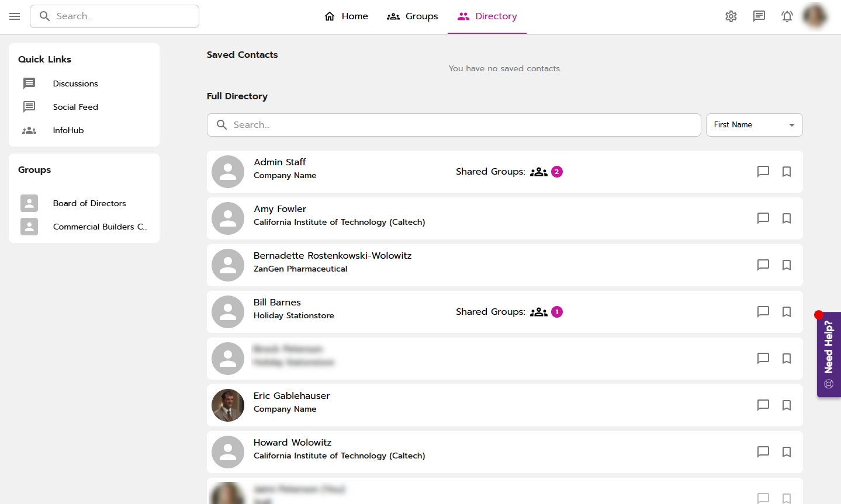Open the Board of Directors group

[x=89, y=203]
